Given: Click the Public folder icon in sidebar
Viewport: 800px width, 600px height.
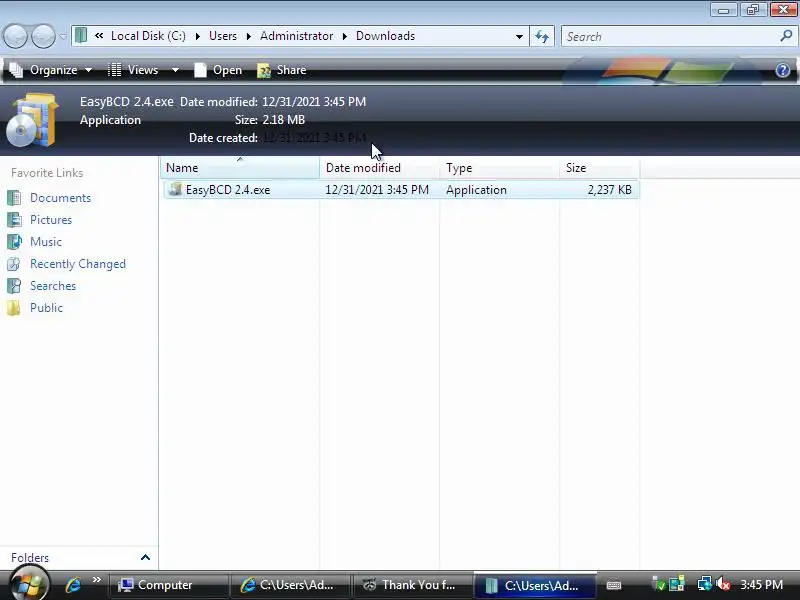Looking at the screenshot, I should pyautogui.click(x=14, y=308).
